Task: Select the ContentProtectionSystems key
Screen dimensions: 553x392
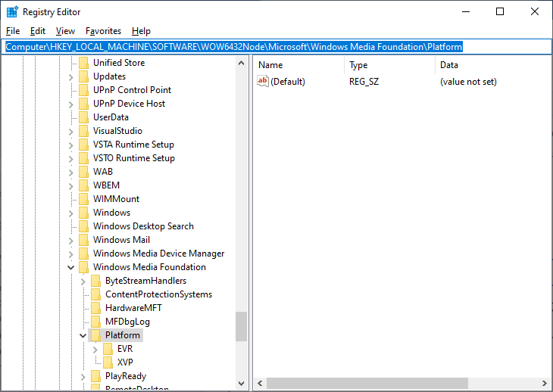Action: tap(158, 294)
